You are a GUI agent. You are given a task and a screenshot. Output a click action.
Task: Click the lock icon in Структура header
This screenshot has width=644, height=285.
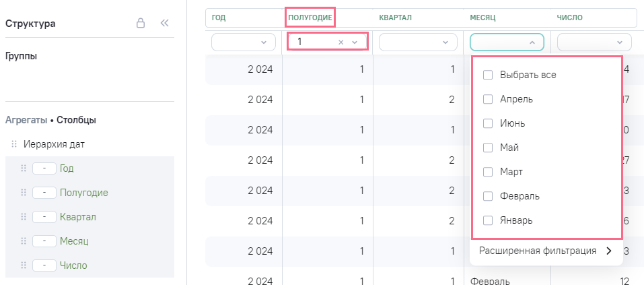pos(141,23)
